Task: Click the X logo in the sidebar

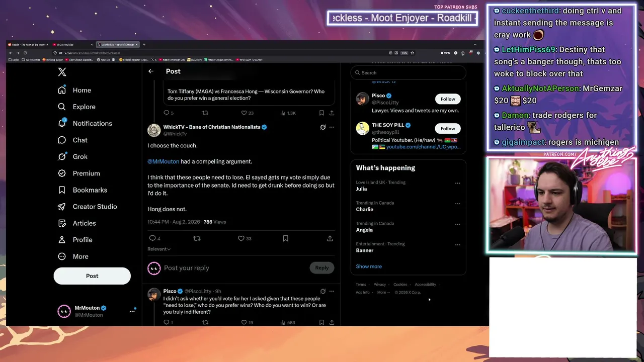Action: point(62,72)
